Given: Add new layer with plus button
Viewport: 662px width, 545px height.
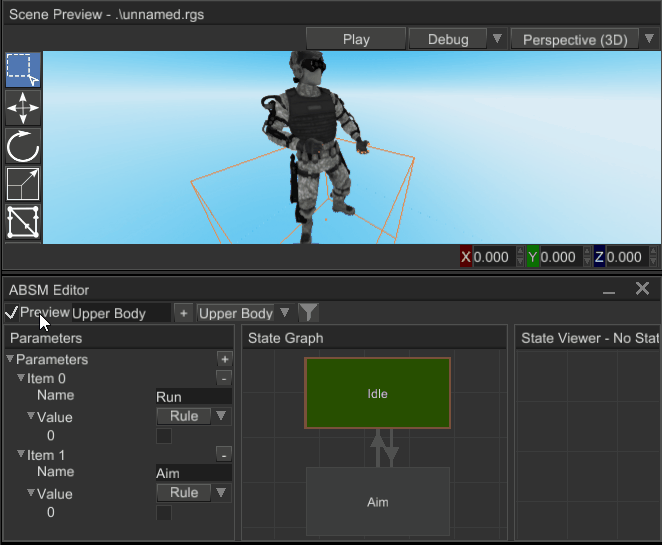Looking at the screenshot, I should coord(183,313).
